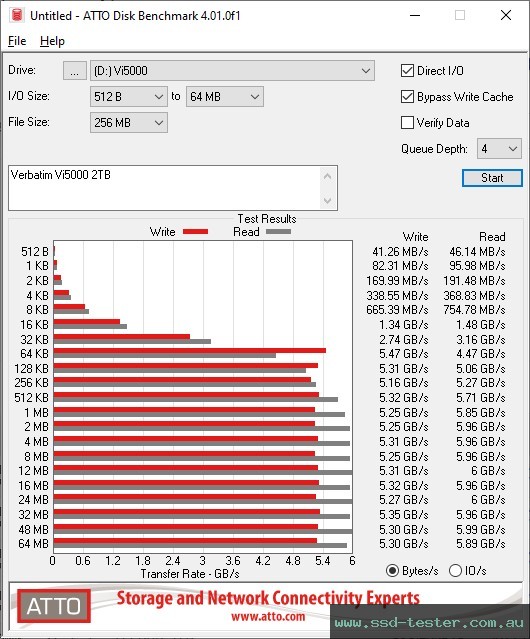Click the 754.78 MB/s read value
The height and width of the screenshot is (639, 530).
(x=475, y=310)
